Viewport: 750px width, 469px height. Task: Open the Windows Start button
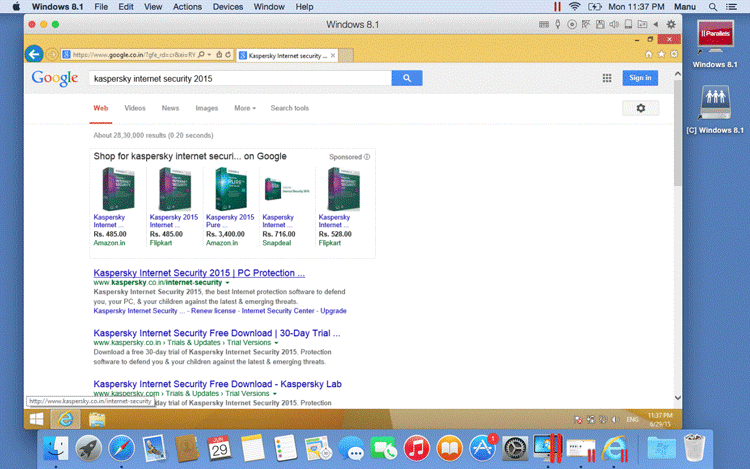coord(37,419)
